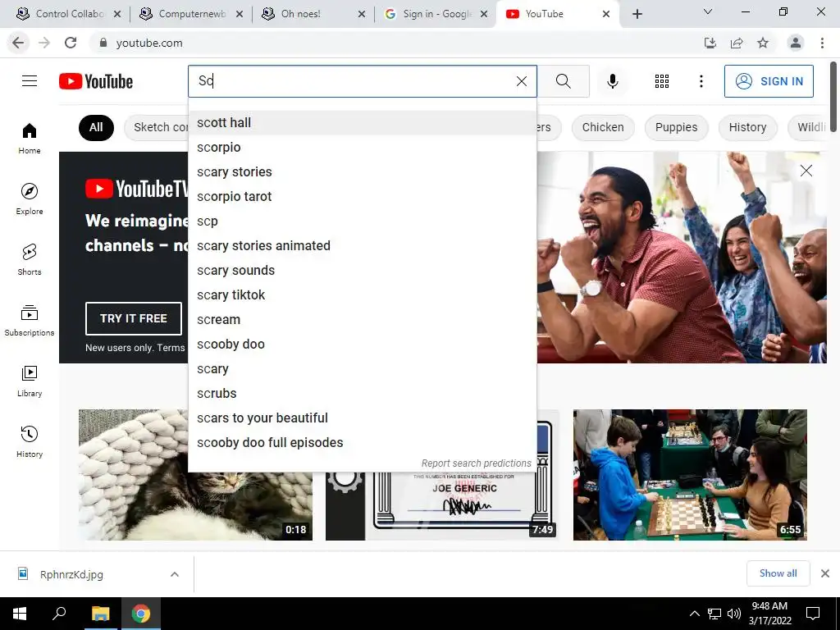Select the Chicken filter chip
This screenshot has width=840, height=630.
pos(603,127)
